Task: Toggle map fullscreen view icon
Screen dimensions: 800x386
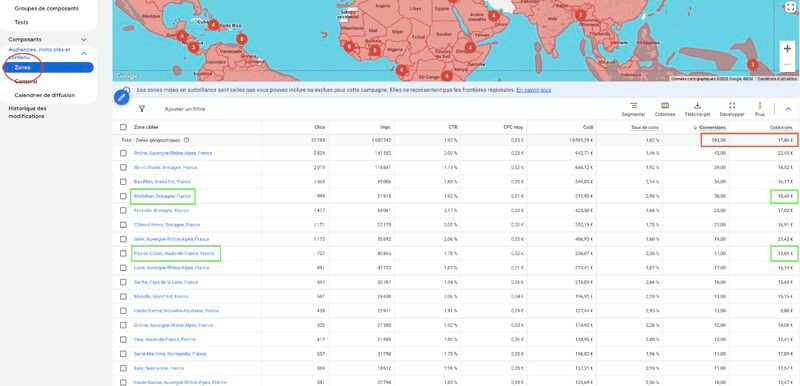Action: coord(789,7)
